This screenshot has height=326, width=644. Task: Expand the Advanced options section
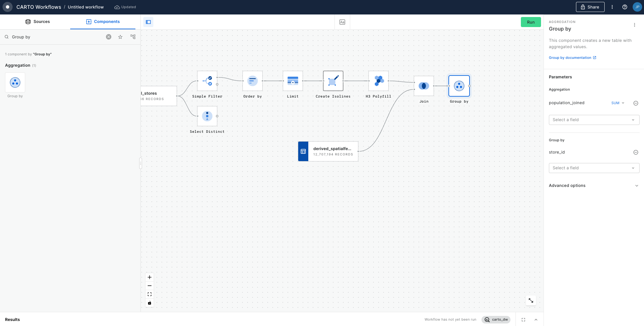[x=594, y=186]
